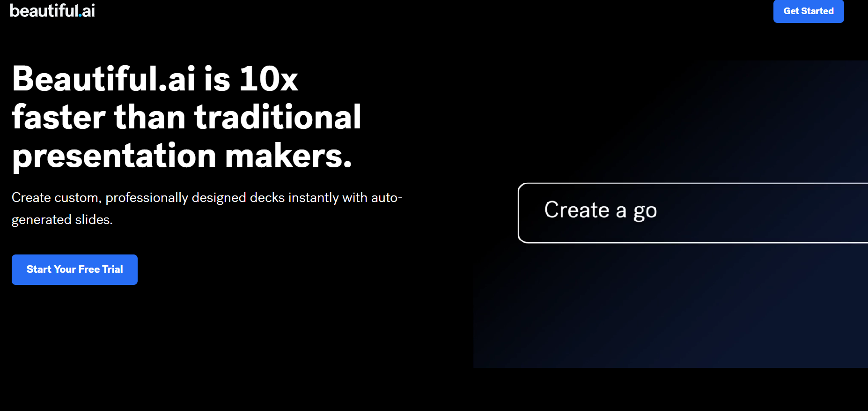This screenshot has width=868, height=411.
Task: Click the word "instantly" in the subtitle
Action: pyautogui.click(x=313, y=198)
